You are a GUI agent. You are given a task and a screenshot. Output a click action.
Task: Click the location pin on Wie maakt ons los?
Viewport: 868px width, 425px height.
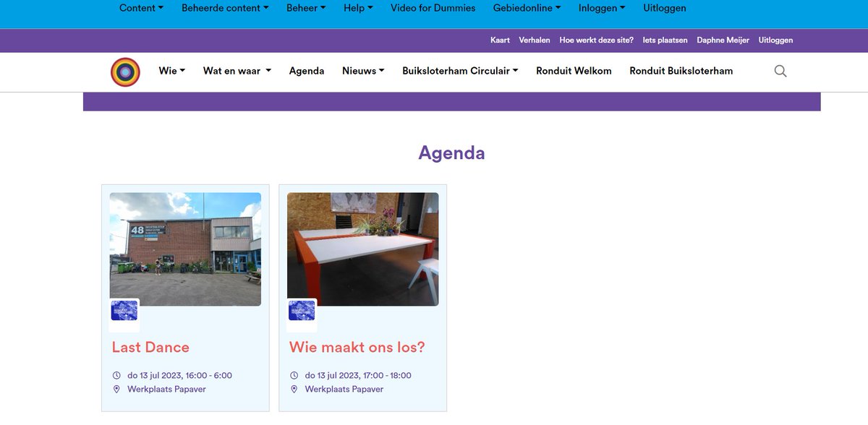(294, 389)
